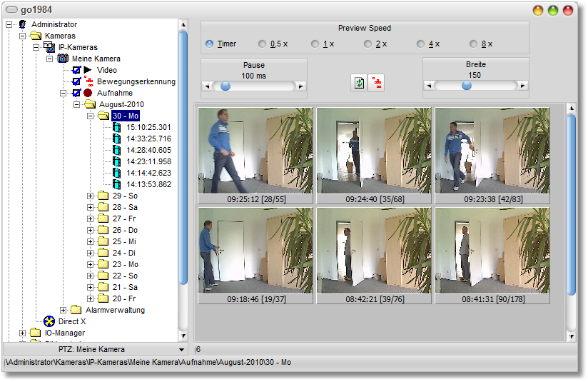Click the IO-Manager folder icon
This screenshot has height=382, width=588.
tap(36, 333)
